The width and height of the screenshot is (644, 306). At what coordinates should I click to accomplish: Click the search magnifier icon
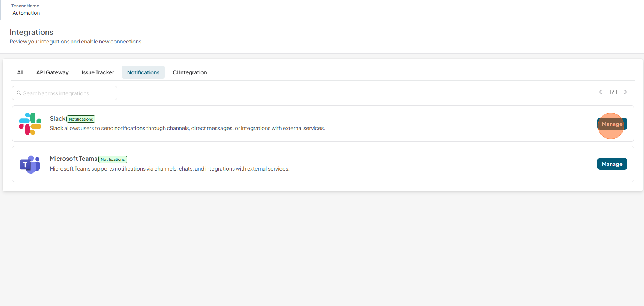(19, 93)
